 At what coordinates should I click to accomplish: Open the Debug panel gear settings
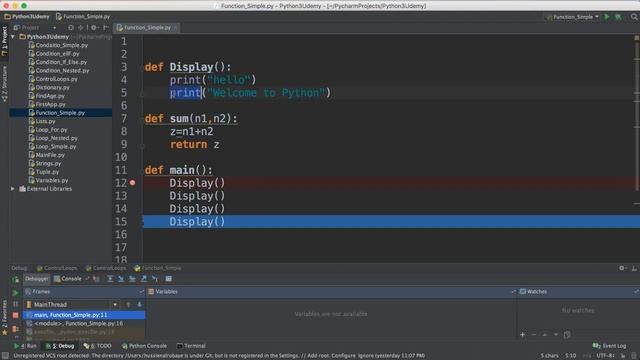(622, 268)
